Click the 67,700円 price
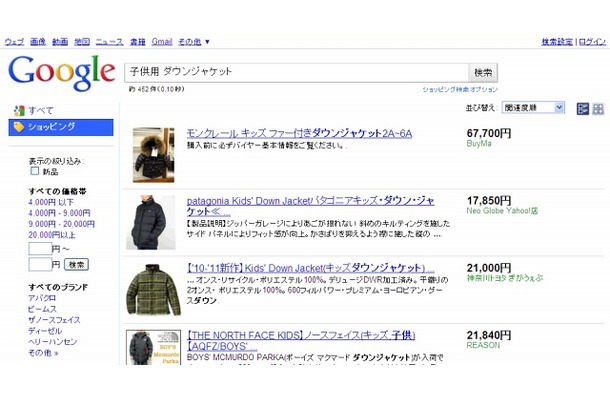610x400 pixels. tap(489, 133)
